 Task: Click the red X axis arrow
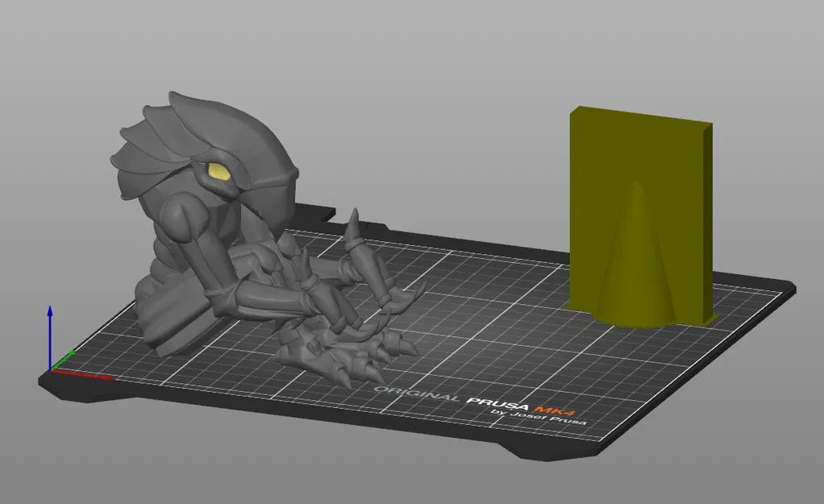coord(81,374)
